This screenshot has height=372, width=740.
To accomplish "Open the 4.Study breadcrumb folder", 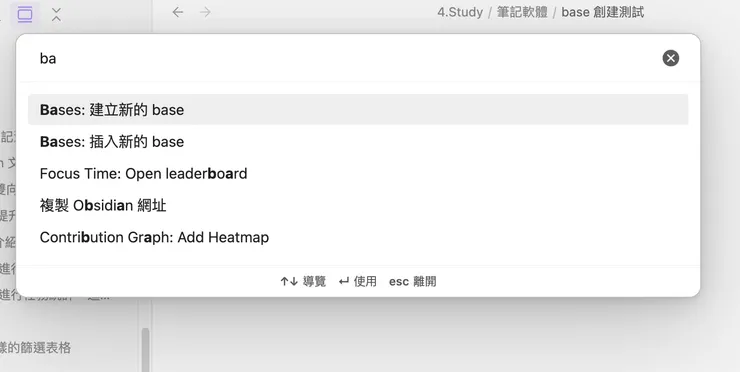I will click(x=460, y=12).
